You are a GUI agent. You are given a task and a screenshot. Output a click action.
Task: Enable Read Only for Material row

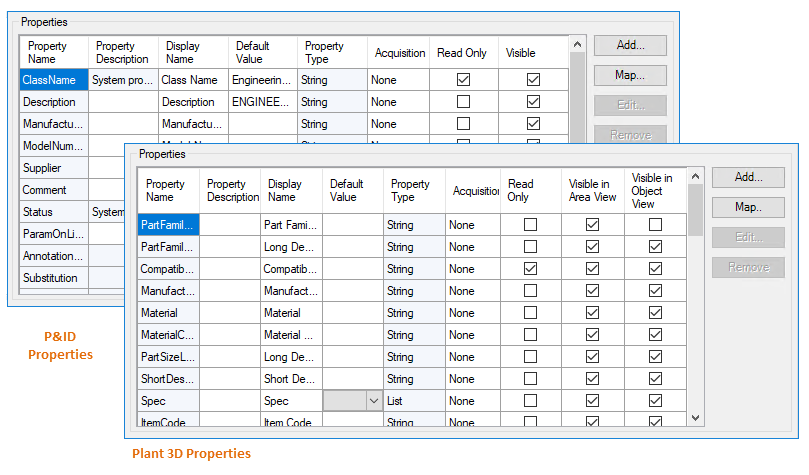click(x=530, y=313)
